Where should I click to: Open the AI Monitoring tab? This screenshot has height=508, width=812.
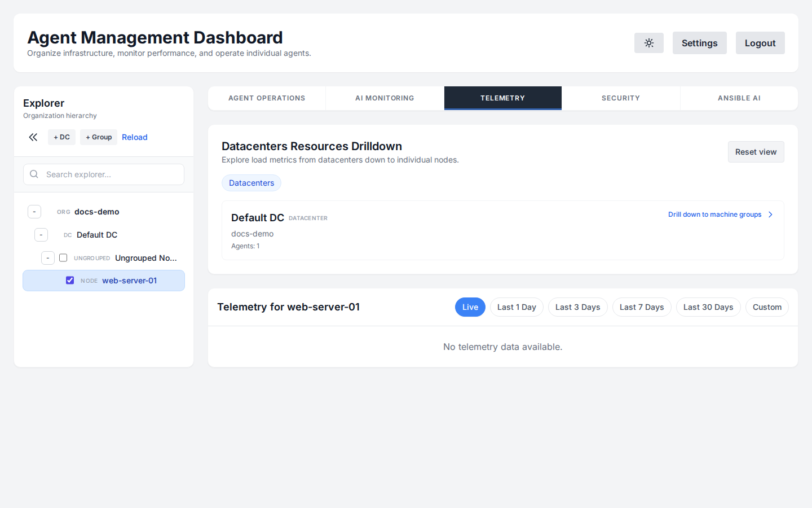[385, 98]
